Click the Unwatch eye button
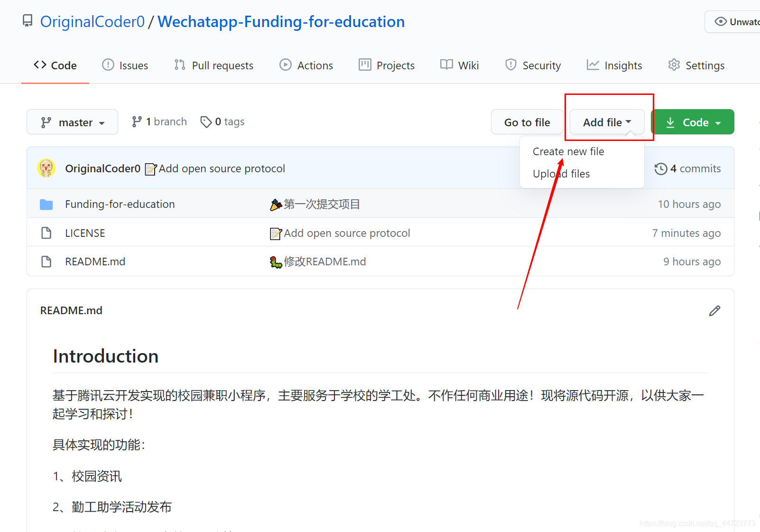Viewport: 760px width, 532px height. pos(733,22)
